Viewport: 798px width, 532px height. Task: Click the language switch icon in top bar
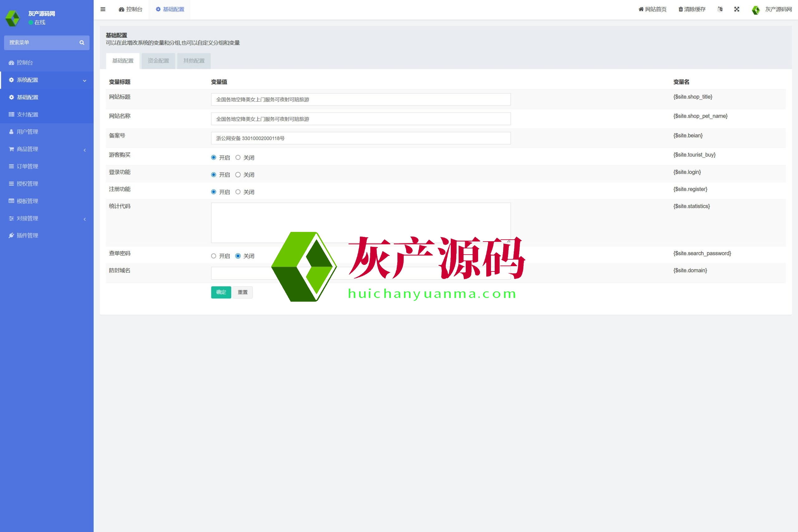click(720, 9)
